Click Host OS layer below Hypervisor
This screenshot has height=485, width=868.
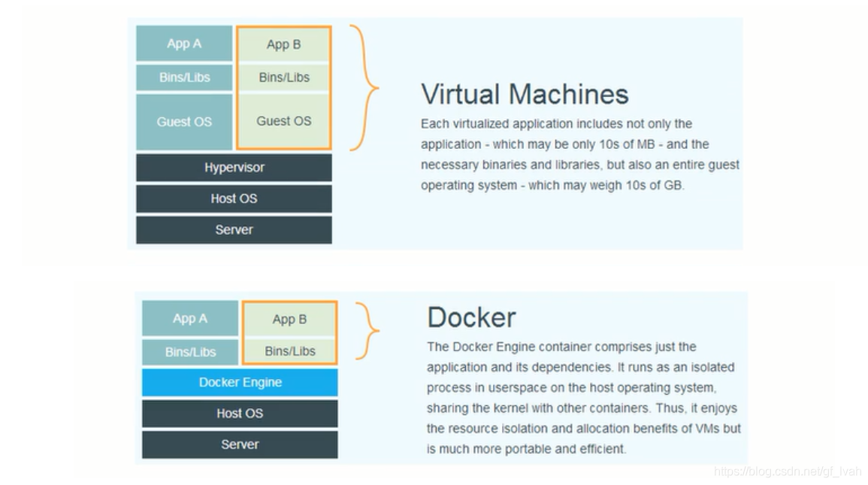tap(234, 199)
